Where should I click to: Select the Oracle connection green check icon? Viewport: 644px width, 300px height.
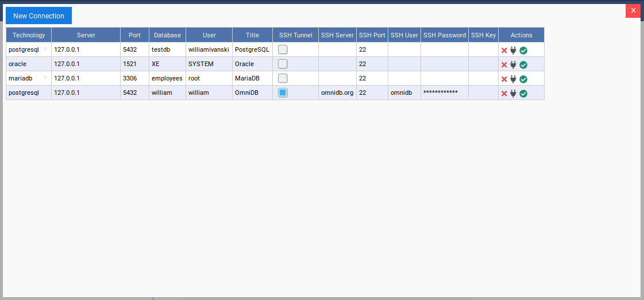pyautogui.click(x=523, y=64)
